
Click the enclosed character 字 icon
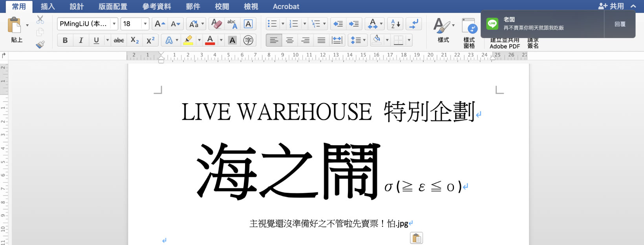click(248, 40)
